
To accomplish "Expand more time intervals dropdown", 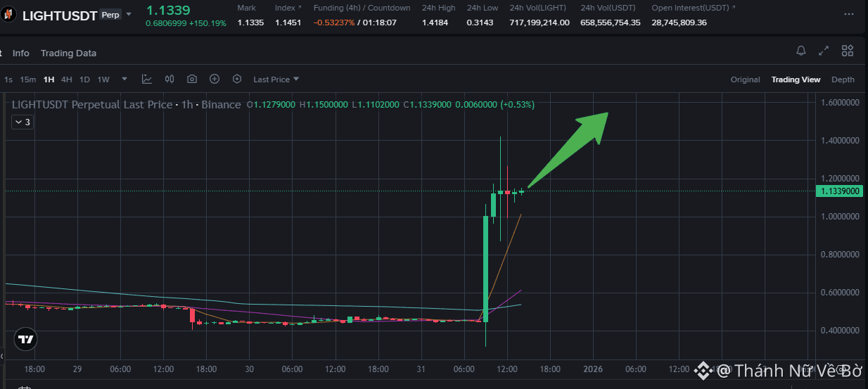I will coord(125,79).
